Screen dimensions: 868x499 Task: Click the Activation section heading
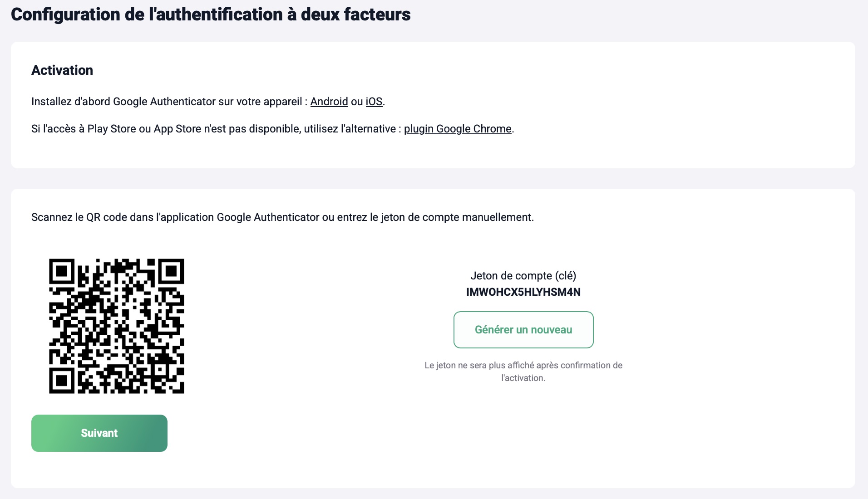point(62,70)
